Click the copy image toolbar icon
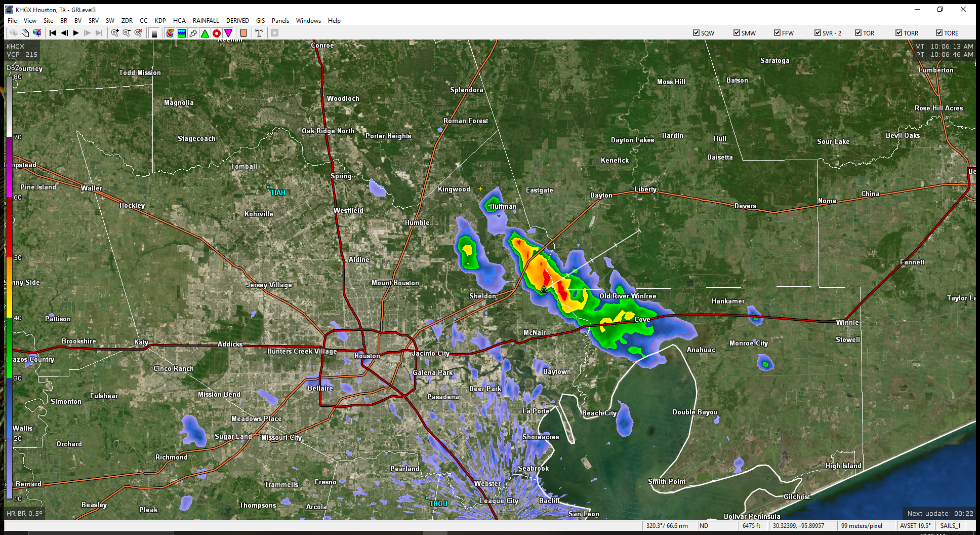 coord(25,33)
